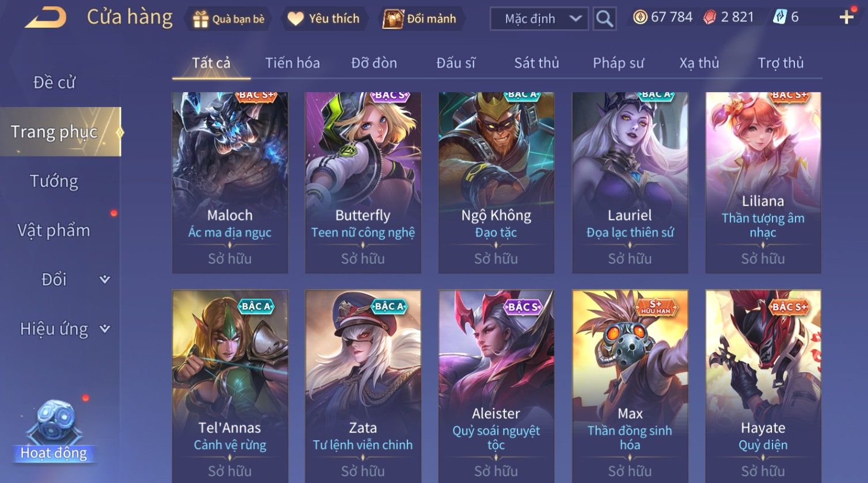This screenshot has height=483, width=868.
Task: Click the red ruby currency icon
Action: [710, 18]
